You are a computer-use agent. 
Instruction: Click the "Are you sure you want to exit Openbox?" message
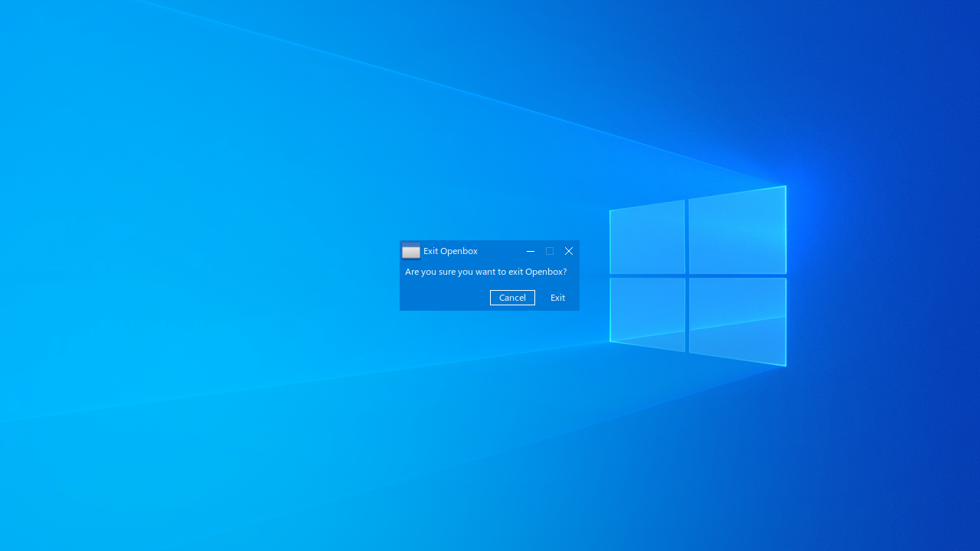tap(486, 272)
